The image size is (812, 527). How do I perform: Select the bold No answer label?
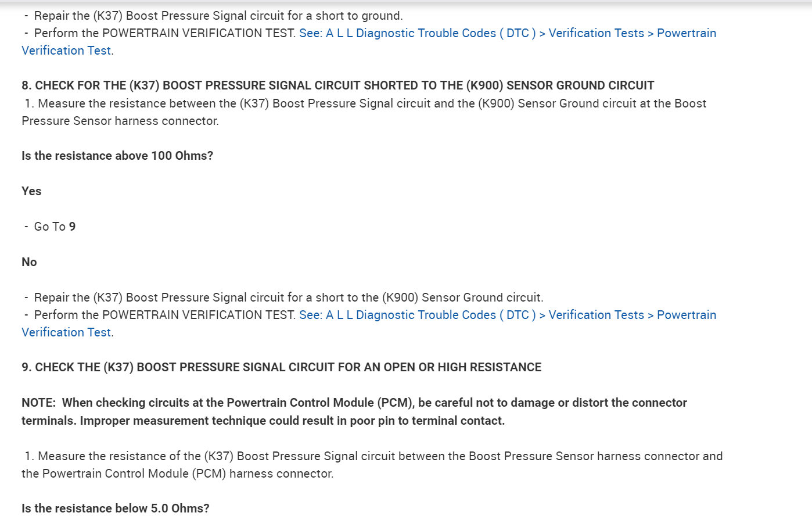tap(29, 262)
